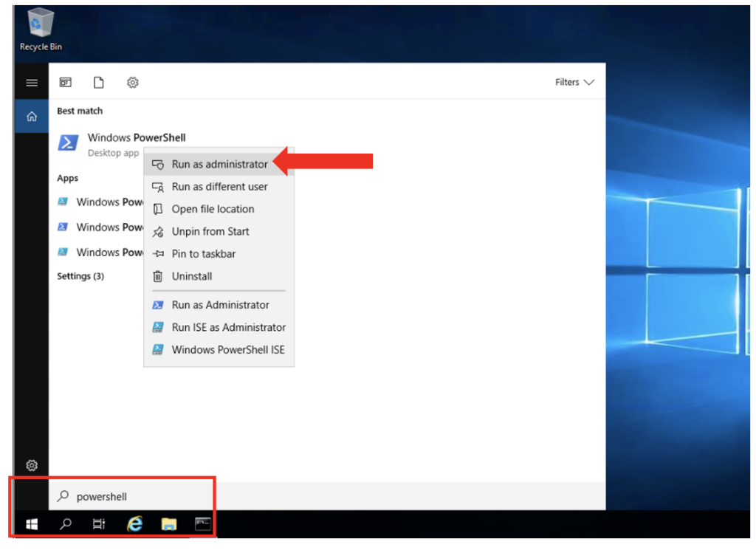Select the Documents filter icon

click(98, 82)
